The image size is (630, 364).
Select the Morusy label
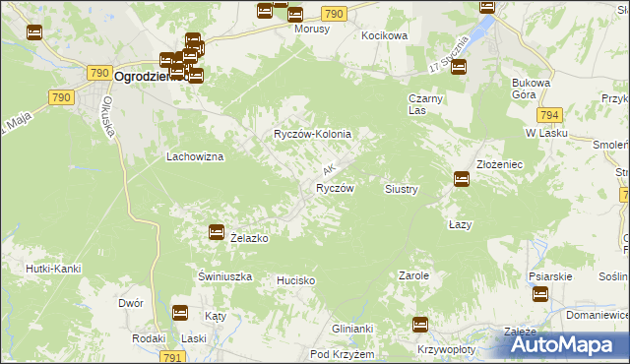[x=312, y=29]
